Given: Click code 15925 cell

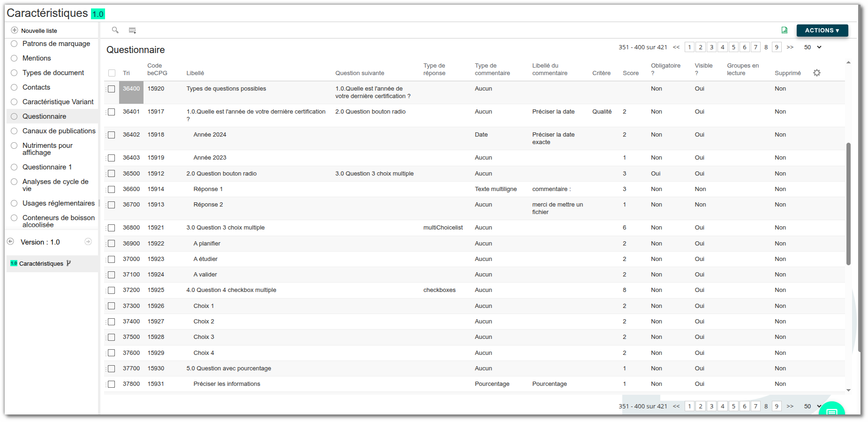Looking at the screenshot, I should (156, 290).
